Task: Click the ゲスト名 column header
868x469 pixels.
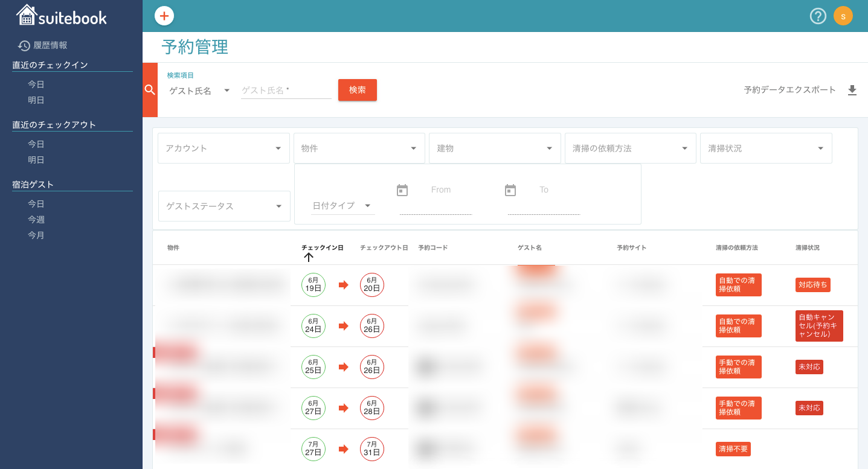Action: click(530, 248)
